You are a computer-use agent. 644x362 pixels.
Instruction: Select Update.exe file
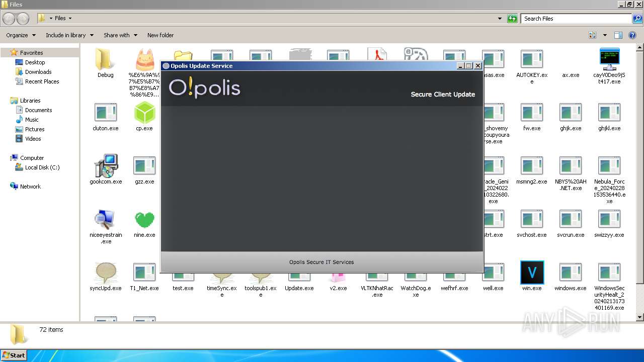coord(299,288)
